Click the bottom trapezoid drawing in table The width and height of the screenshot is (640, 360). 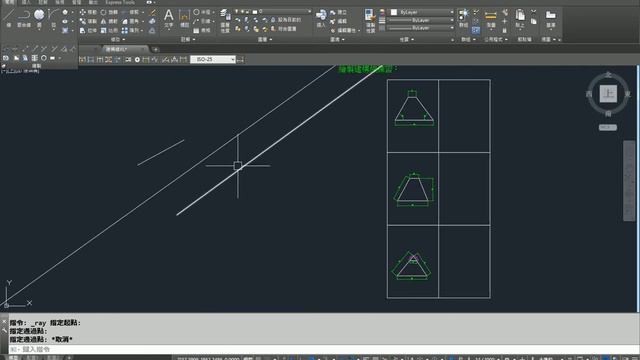pos(411,266)
